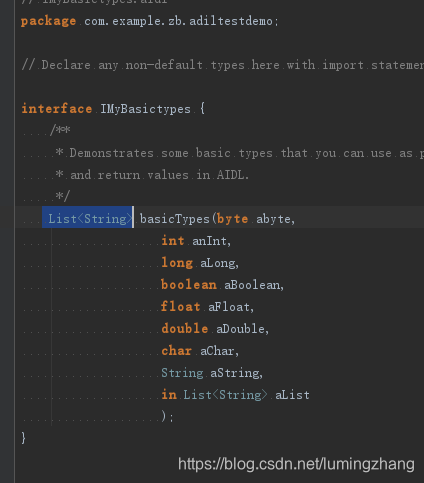Click the 'and return values in AIDL.' comment

point(152,175)
